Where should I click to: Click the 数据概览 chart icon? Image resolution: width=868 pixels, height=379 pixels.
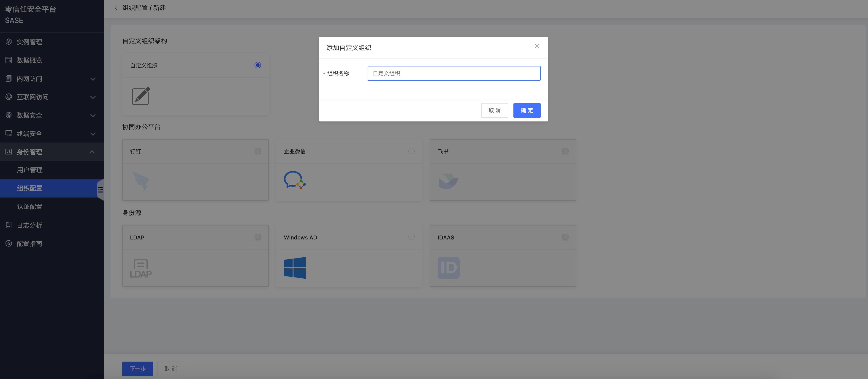point(9,60)
